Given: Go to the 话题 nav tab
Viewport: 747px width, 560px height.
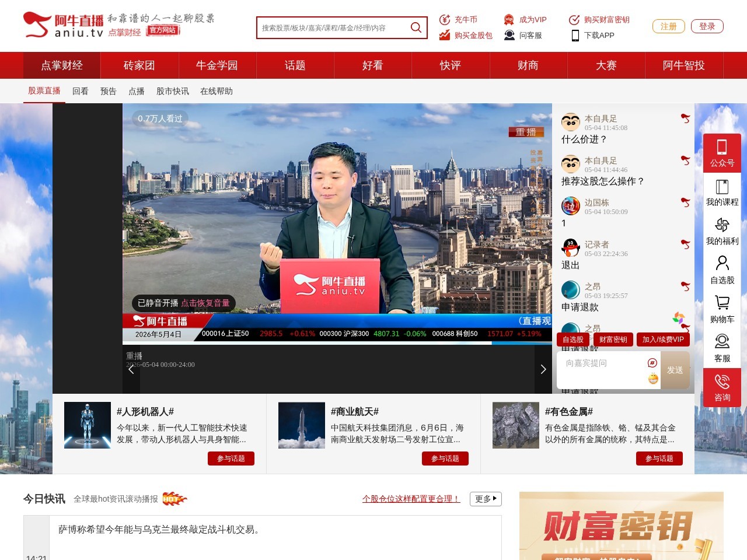Looking at the screenshot, I should [295, 65].
